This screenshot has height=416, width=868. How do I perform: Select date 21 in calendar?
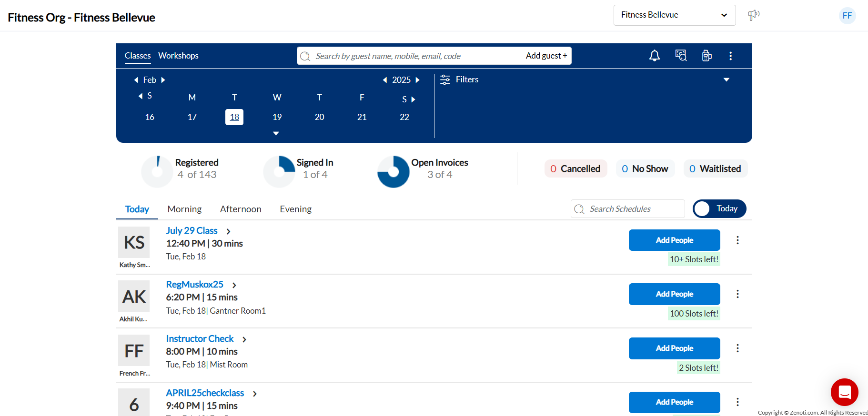(x=362, y=117)
